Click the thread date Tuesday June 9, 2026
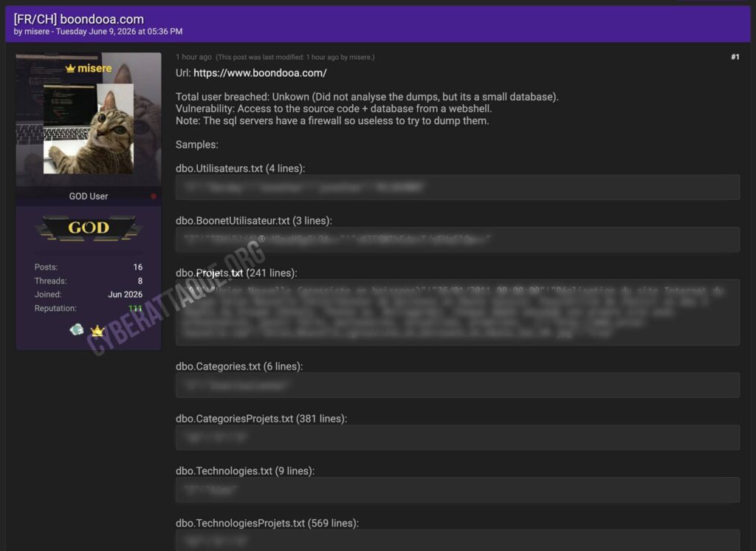Screen dimensions: 756x551 [119, 31]
